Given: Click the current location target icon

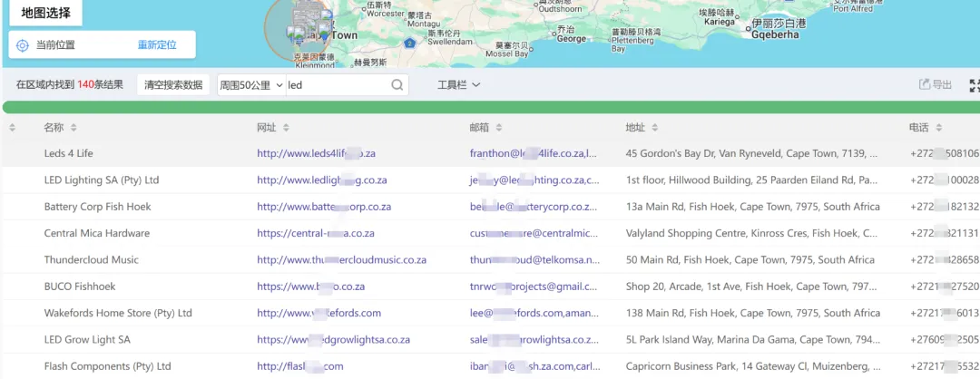Looking at the screenshot, I should click(23, 45).
